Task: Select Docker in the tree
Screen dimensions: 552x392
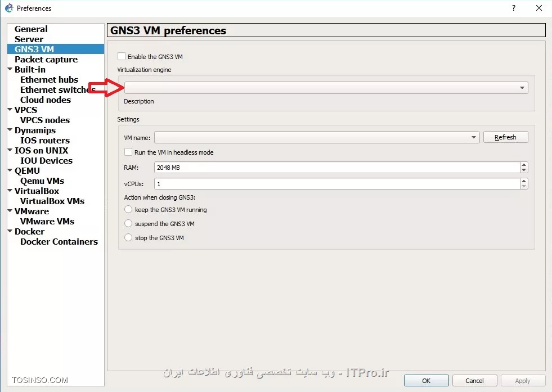Action: pyautogui.click(x=30, y=231)
